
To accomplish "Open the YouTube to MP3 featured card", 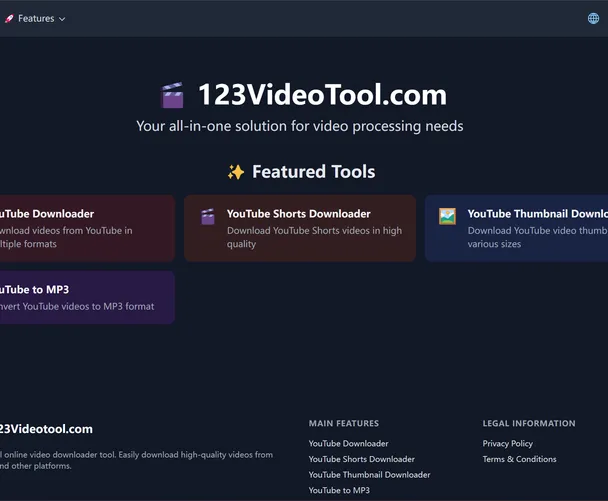I will coord(87,297).
